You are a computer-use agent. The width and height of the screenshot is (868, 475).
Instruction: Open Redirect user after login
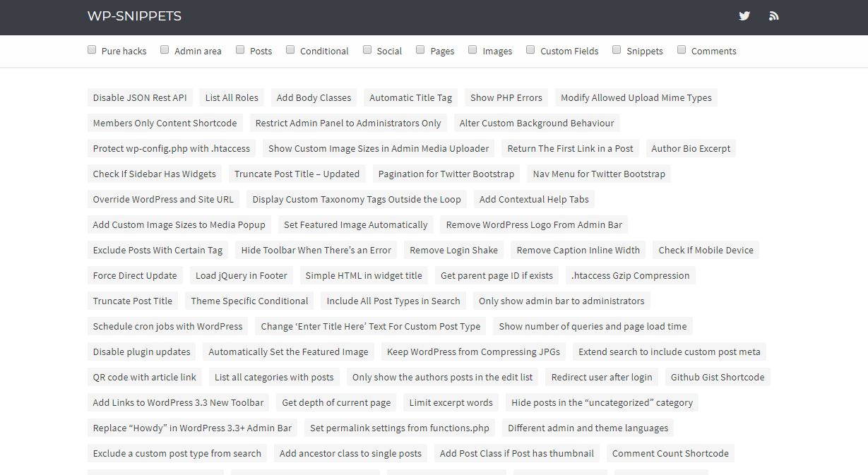pos(602,377)
